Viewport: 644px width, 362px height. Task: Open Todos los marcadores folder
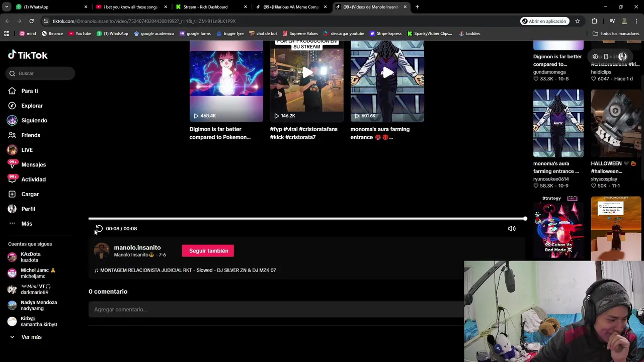tap(616, 34)
